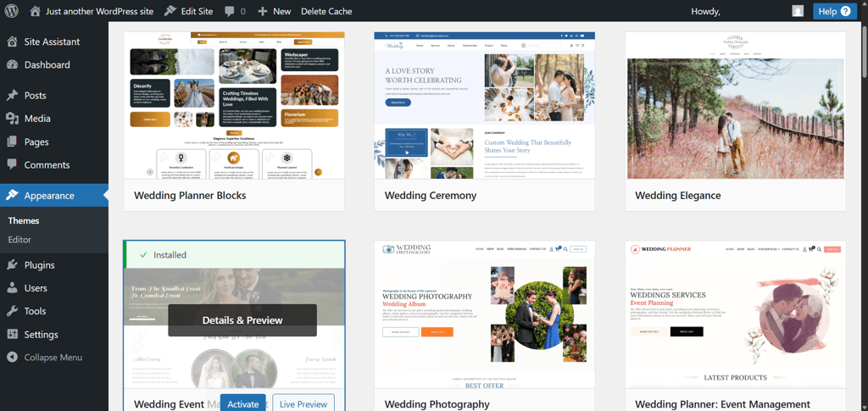Open Live Preview for Wedding Event theme
The width and height of the screenshot is (868, 411).
click(303, 404)
